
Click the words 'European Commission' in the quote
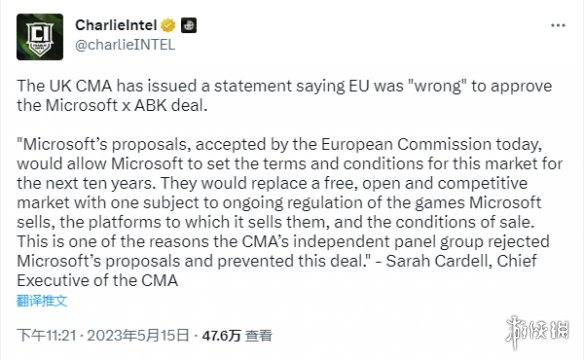[x=406, y=144]
